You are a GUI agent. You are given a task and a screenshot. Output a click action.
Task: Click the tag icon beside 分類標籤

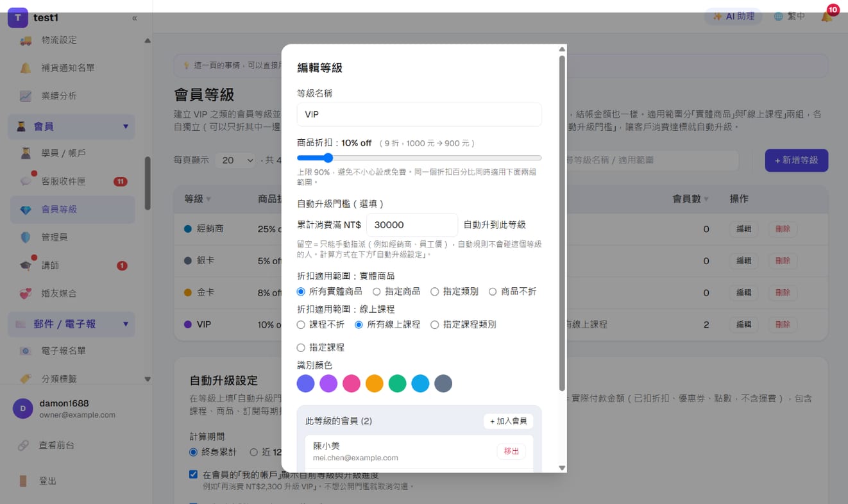pos(26,379)
